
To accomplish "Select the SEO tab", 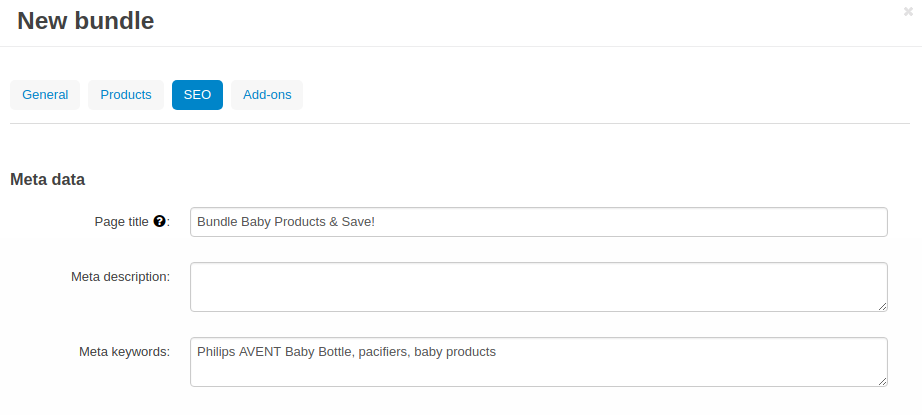I will click(197, 95).
